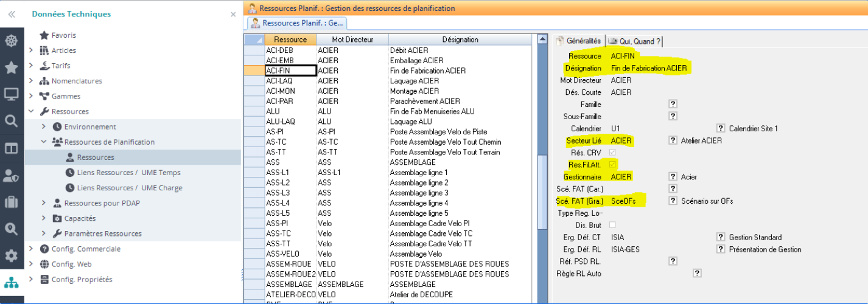Collapse sidebar with double chevron icon
The image size is (868, 304).
11,14
